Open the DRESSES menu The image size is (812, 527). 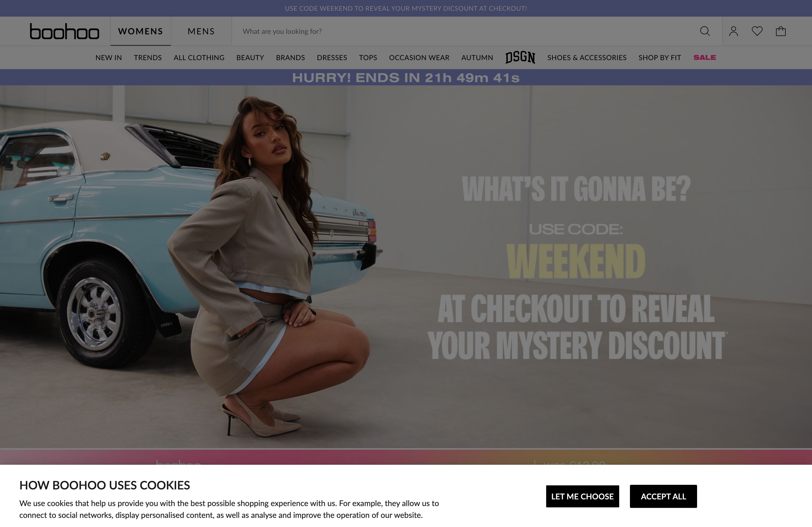pos(332,58)
